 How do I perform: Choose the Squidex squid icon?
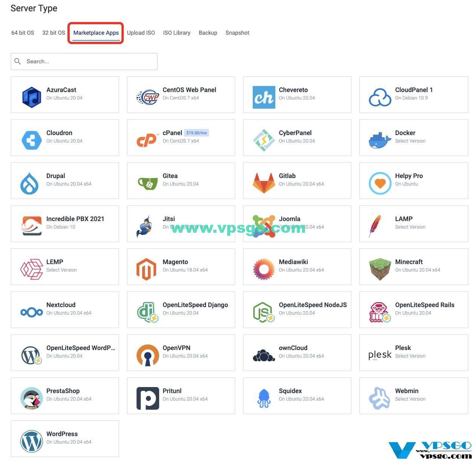click(264, 398)
